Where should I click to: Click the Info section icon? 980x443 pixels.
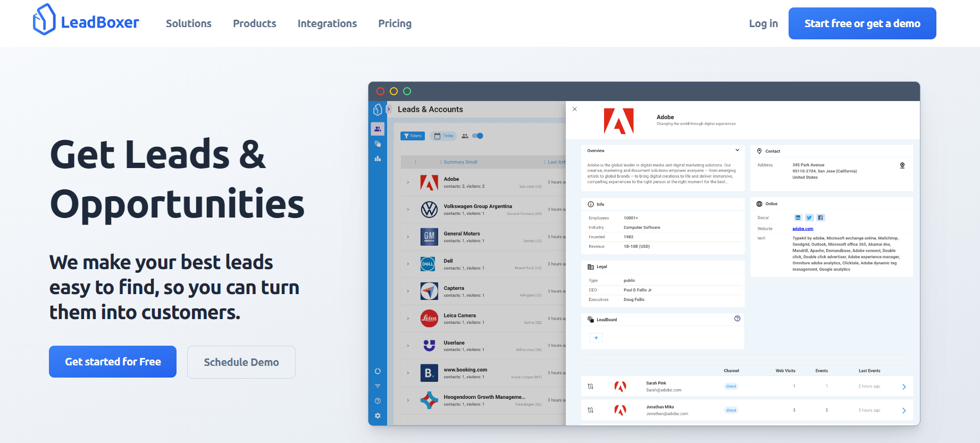coord(591,204)
